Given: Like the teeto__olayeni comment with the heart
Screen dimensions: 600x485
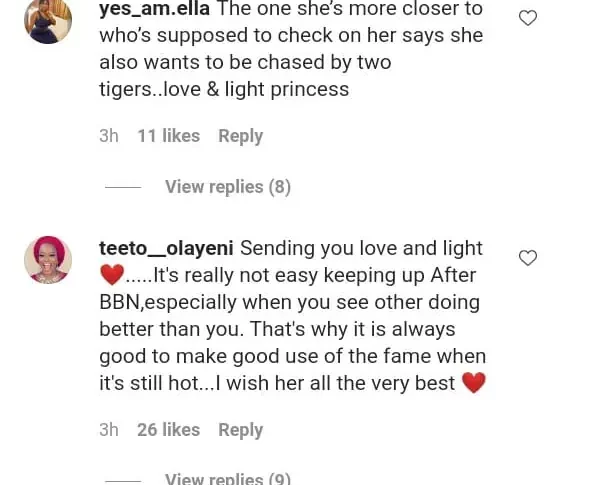Looking at the screenshot, I should click(x=528, y=258).
